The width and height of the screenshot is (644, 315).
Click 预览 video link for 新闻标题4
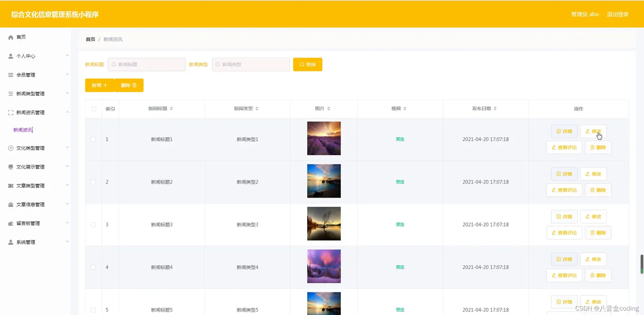pyautogui.click(x=400, y=267)
